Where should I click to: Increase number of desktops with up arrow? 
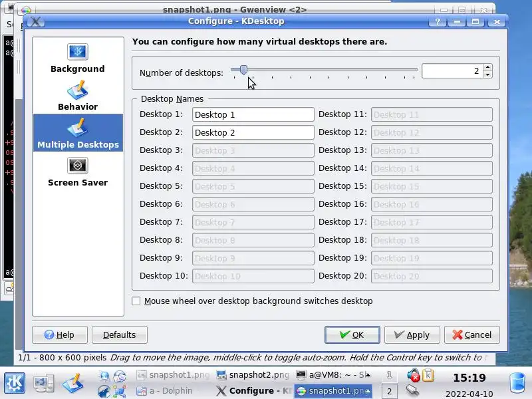(488, 67)
